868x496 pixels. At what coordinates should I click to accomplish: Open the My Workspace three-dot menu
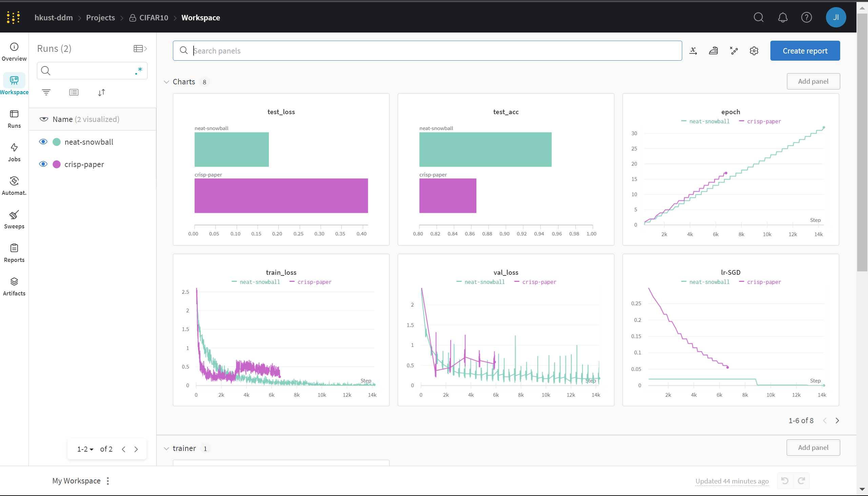pyautogui.click(x=108, y=481)
